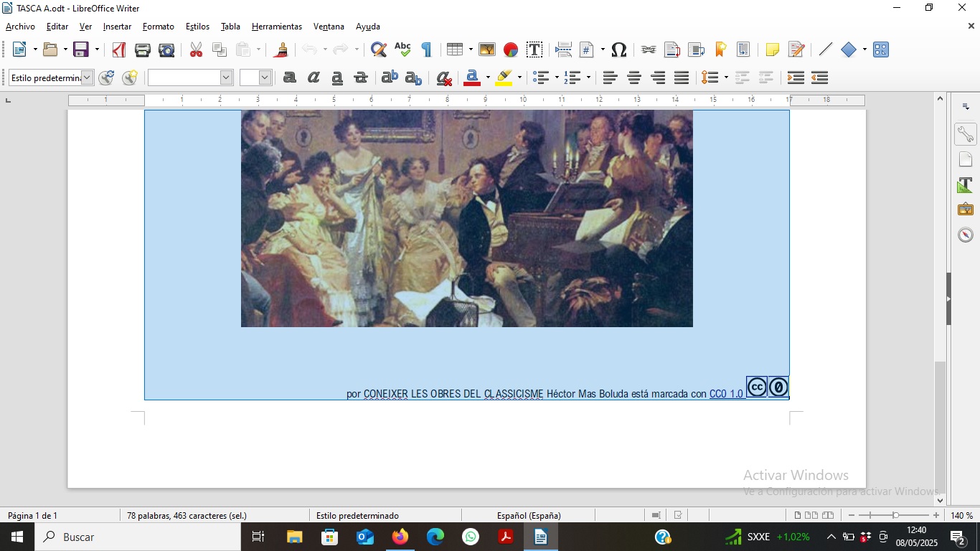Insert a chart
The image size is (980, 551).
click(511, 50)
